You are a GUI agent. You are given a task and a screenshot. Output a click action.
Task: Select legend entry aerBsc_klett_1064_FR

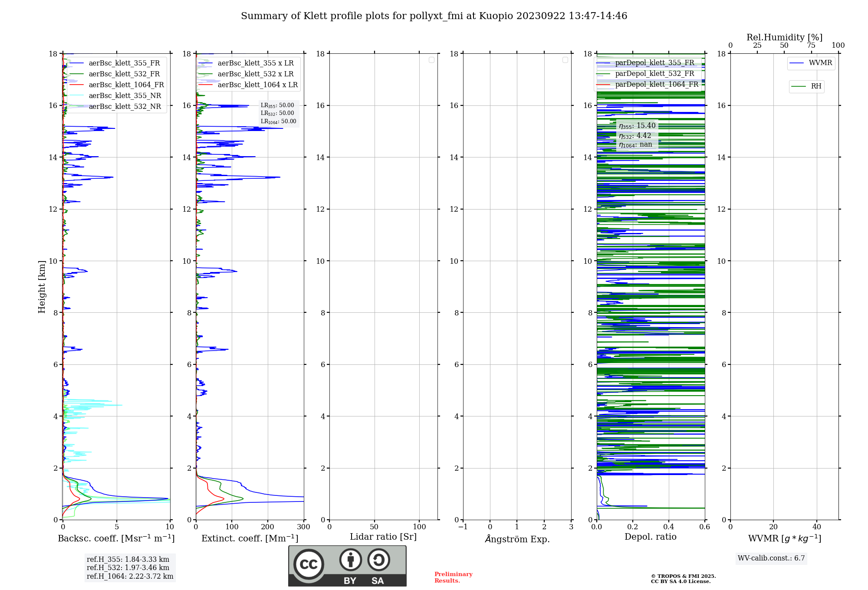pos(117,85)
